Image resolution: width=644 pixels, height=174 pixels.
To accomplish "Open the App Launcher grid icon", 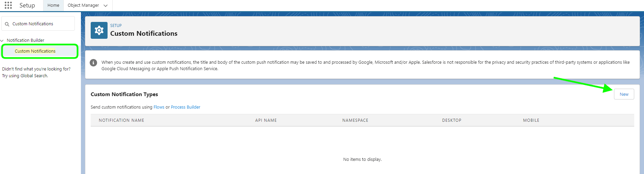I will tap(8, 5).
